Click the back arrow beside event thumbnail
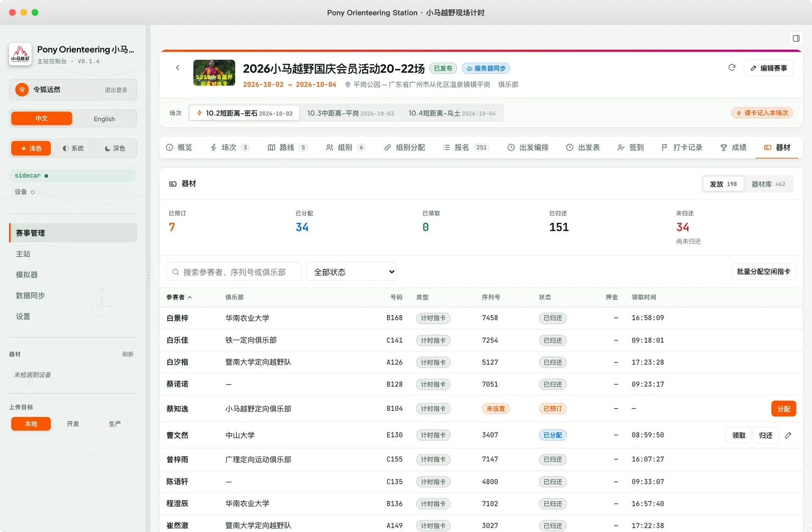 [x=178, y=68]
